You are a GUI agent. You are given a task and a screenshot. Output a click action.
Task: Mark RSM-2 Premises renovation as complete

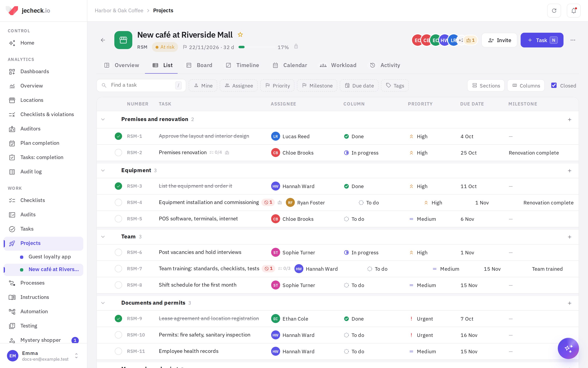pyautogui.click(x=118, y=153)
